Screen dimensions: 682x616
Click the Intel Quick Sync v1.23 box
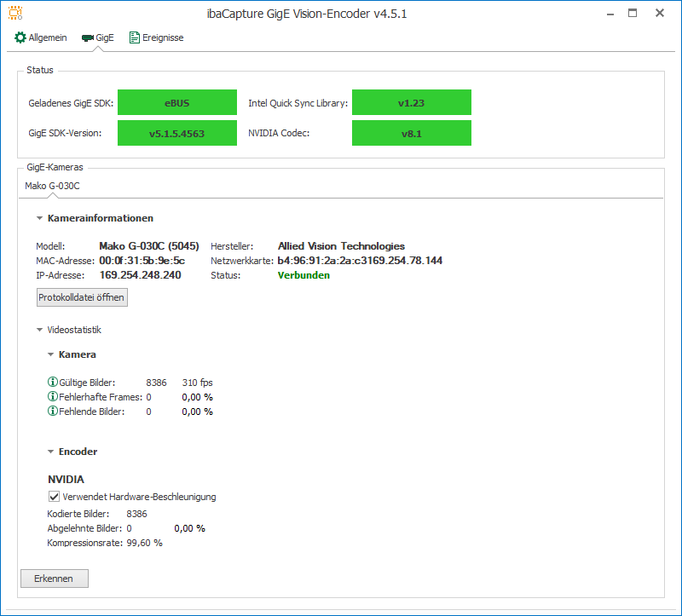coord(412,102)
